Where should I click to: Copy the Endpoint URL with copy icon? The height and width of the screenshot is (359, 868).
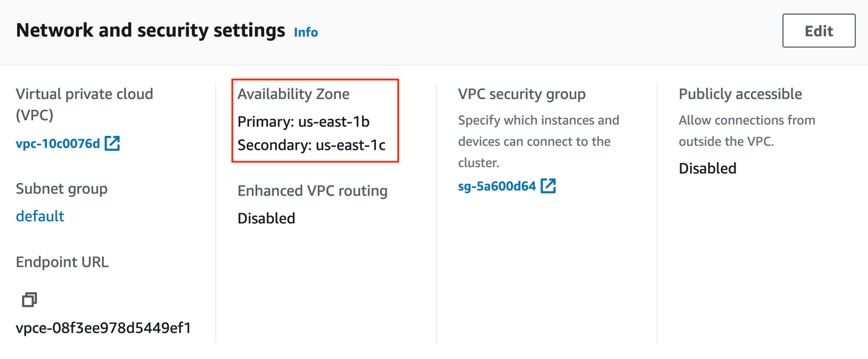pos(29,299)
